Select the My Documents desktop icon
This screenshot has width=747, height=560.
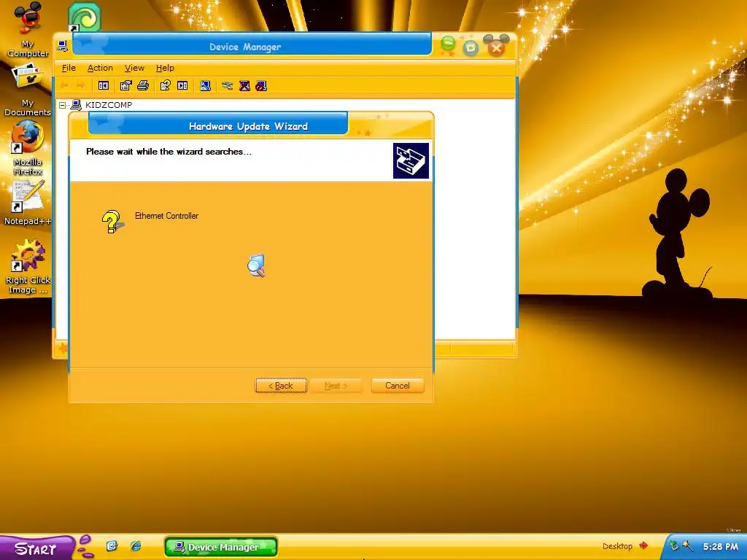[x=28, y=89]
